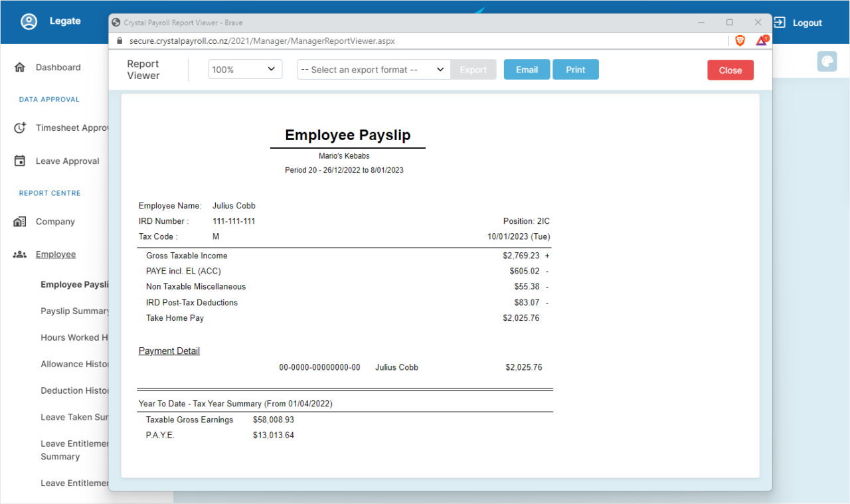Open the Hours Worked History report
Image resolution: width=850 pixels, height=504 pixels.
pyautogui.click(x=74, y=337)
